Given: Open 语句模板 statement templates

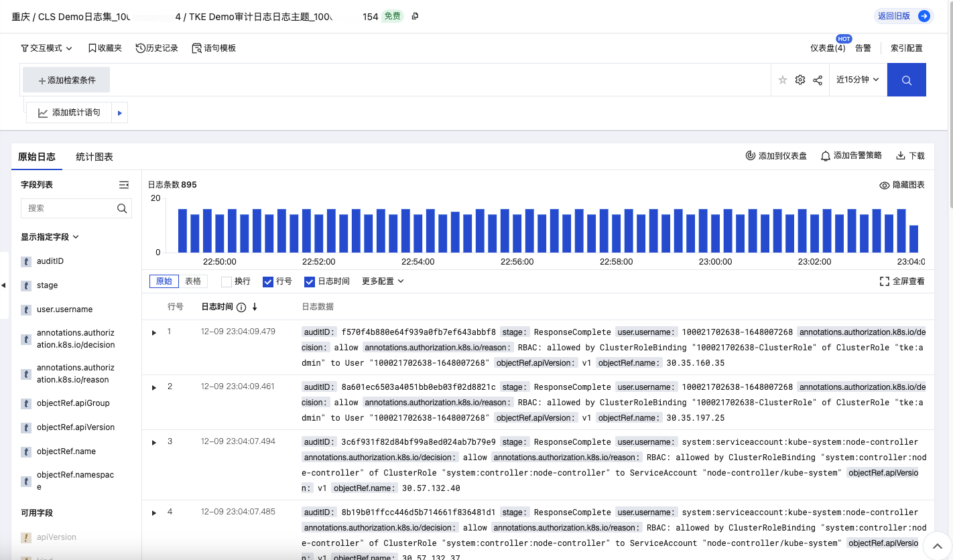Looking at the screenshot, I should (x=214, y=48).
